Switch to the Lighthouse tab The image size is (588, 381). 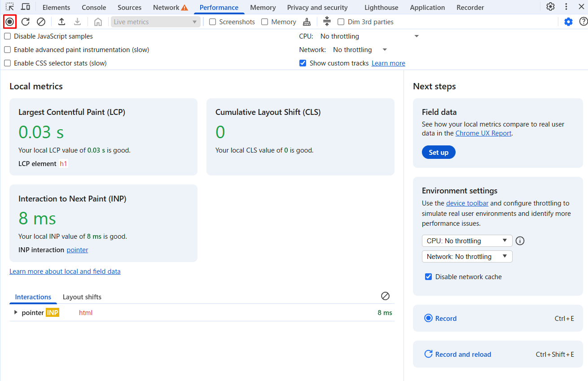tap(381, 7)
